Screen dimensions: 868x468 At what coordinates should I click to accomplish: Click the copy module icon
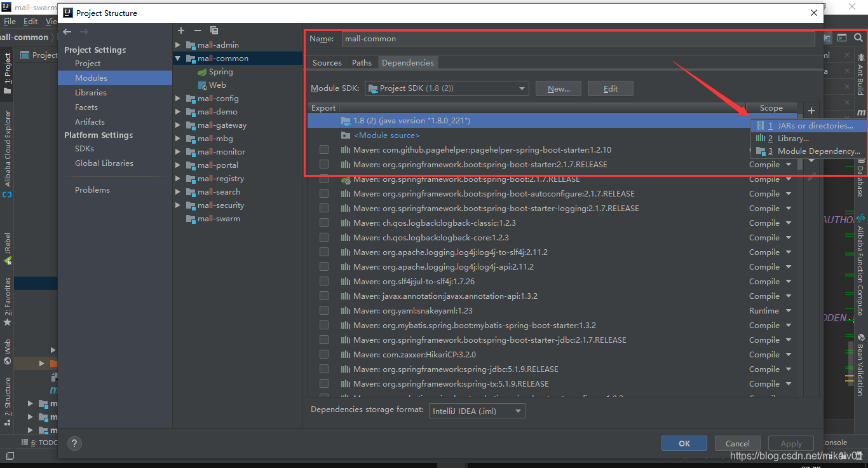(x=214, y=31)
